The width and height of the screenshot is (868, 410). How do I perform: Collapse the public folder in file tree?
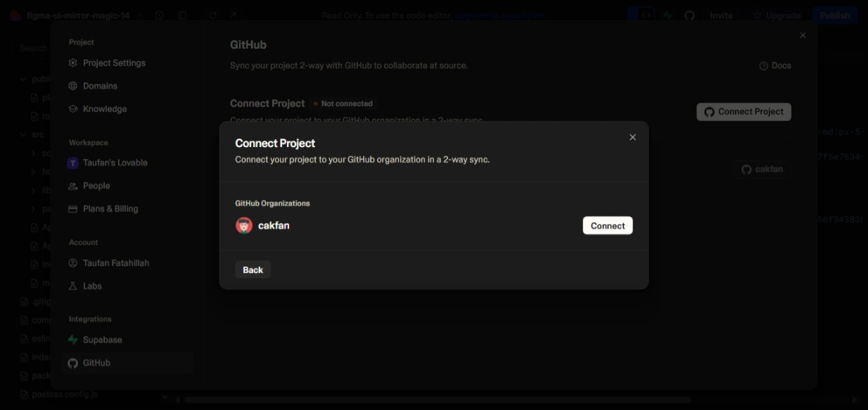click(x=23, y=79)
